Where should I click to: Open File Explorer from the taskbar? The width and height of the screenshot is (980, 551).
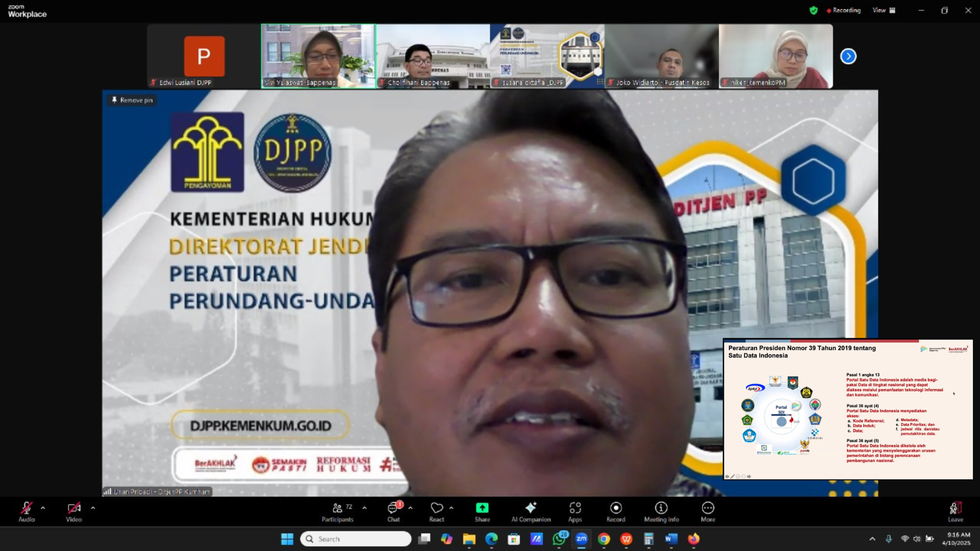click(x=469, y=539)
